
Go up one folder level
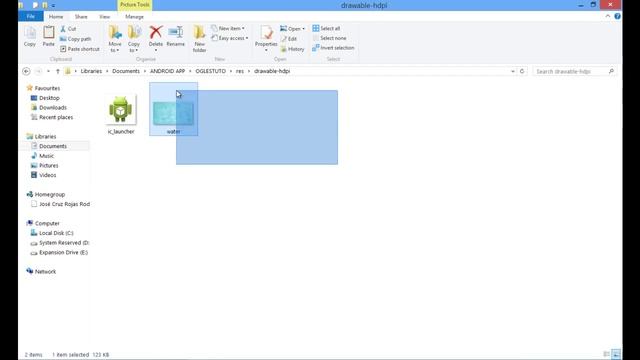coord(58,71)
